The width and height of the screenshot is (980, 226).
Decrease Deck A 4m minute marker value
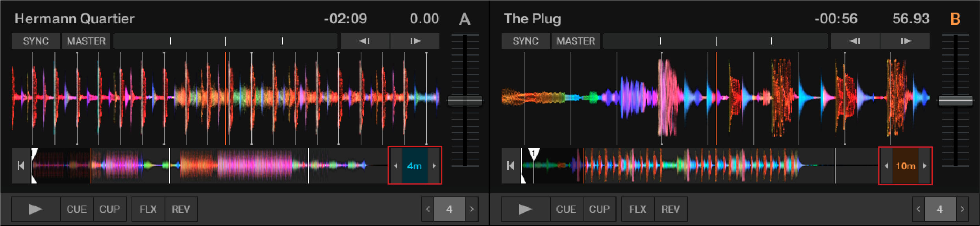point(396,166)
